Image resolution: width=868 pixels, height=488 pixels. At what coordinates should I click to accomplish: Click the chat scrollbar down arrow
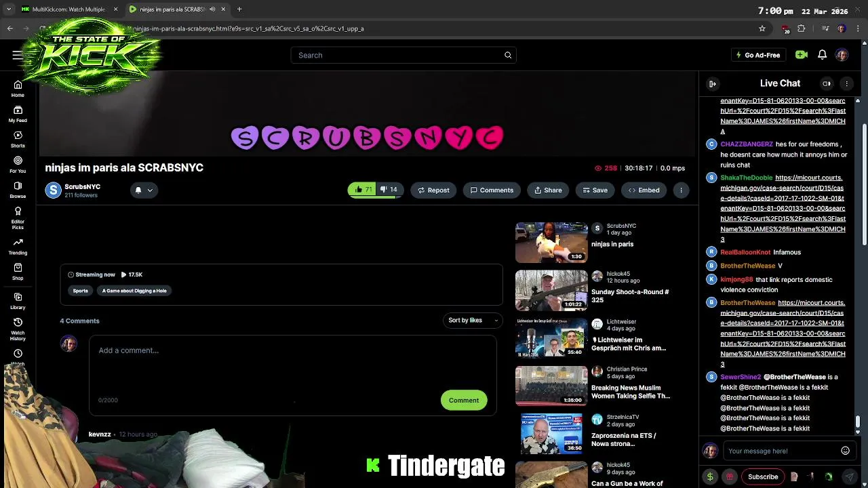click(858, 432)
